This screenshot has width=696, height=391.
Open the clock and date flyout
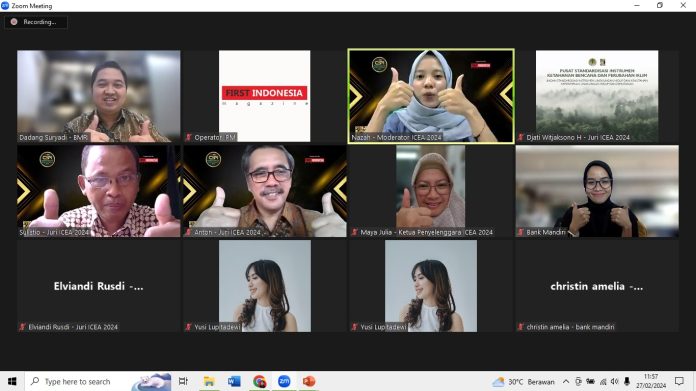(651, 381)
